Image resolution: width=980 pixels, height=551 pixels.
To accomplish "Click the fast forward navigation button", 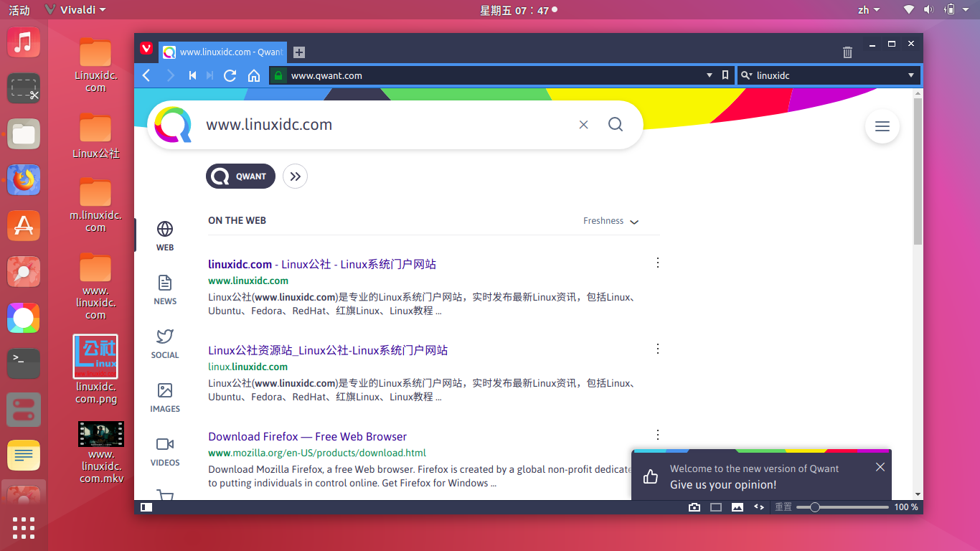I will [210, 75].
